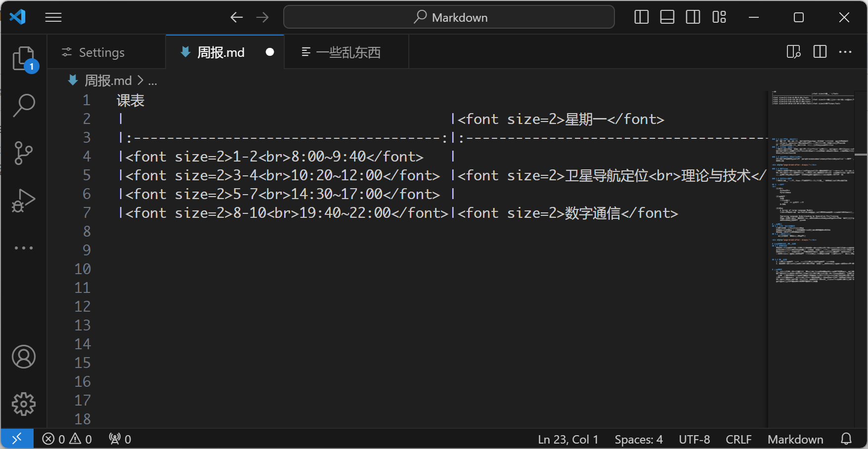Customize layout icon in title bar
This screenshot has height=449, width=868.
[x=719, y=17]
